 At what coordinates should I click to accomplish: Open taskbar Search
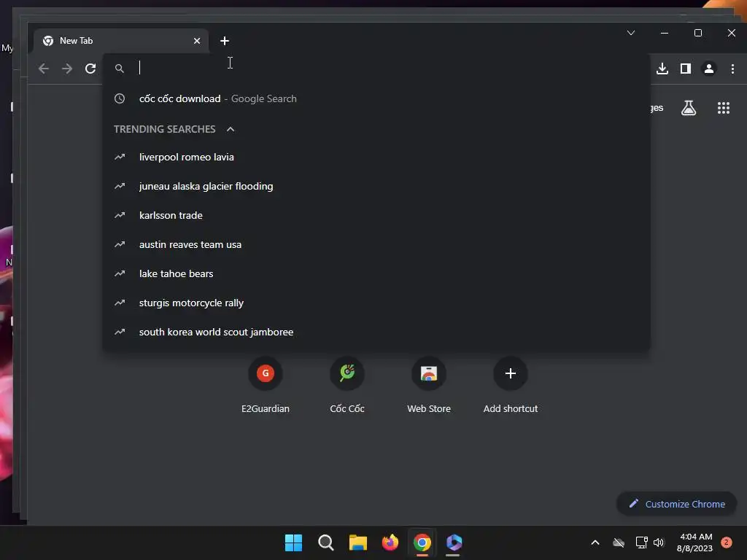point(326,542)
